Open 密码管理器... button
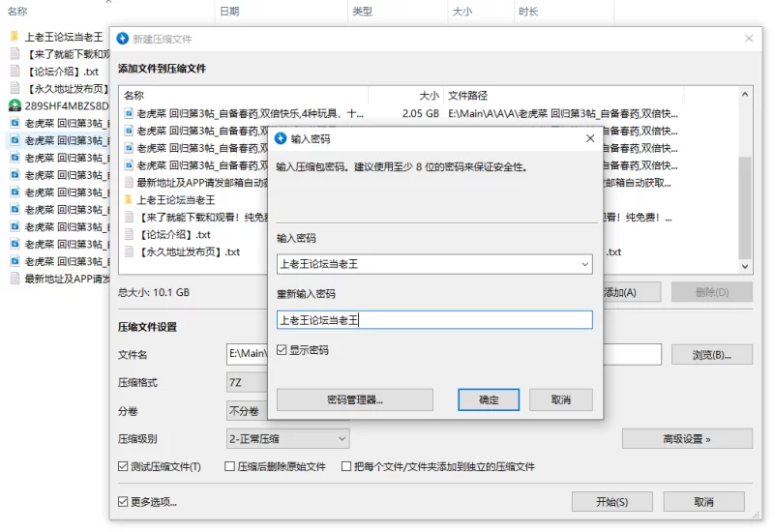This screenshot has height=532, width=774. (x=354, y=399)
